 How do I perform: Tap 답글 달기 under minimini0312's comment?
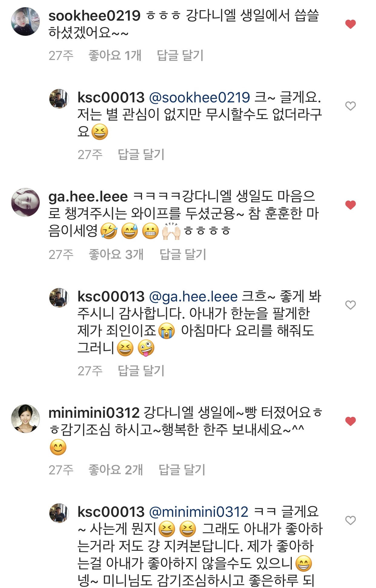click(x=182, y=470)
